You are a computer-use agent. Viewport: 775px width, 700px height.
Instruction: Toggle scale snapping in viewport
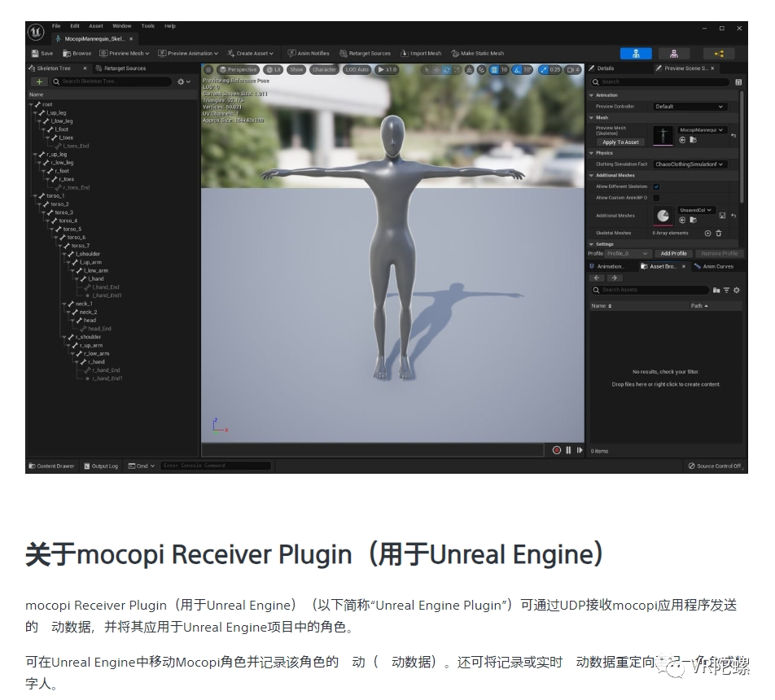pos(544,70)
